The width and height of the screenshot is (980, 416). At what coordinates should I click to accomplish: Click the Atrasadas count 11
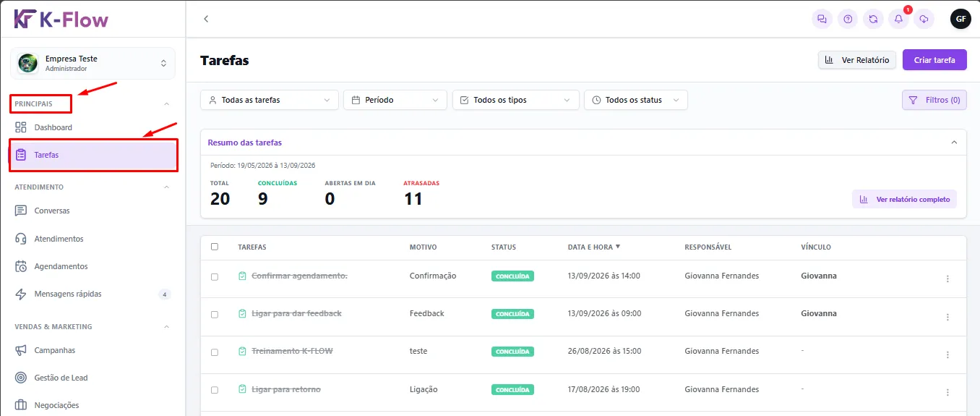tap(413, 198)
